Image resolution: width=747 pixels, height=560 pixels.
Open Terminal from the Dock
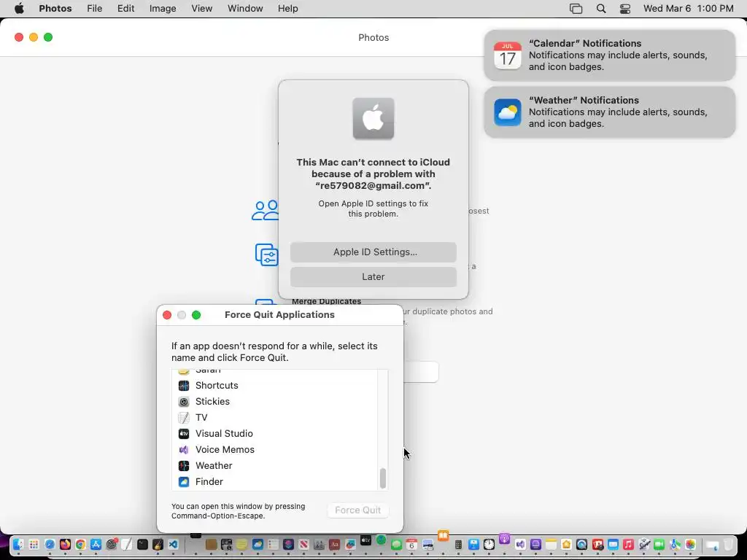pyautogui.click(x=142, y=544)
